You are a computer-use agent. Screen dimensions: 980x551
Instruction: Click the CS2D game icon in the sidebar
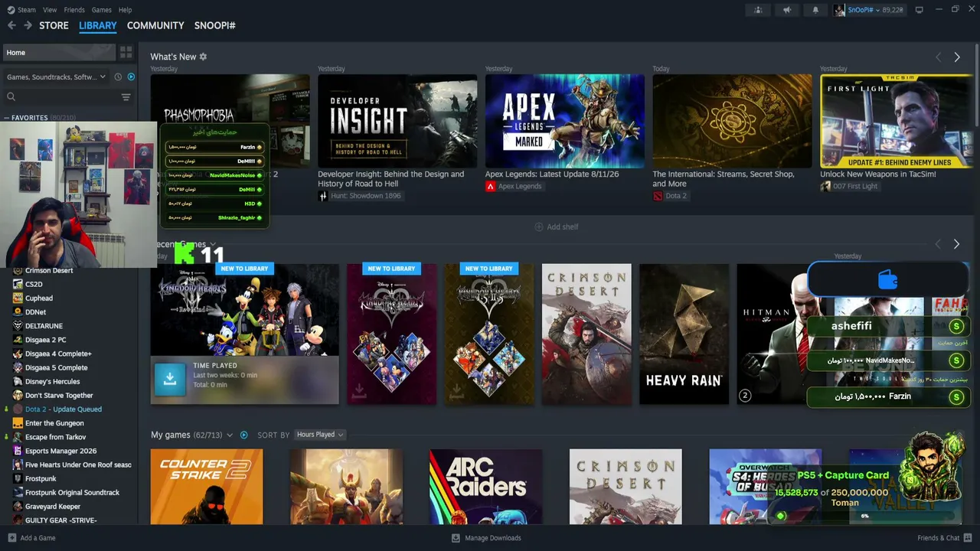pyautogui.click(x=18, y=285)
